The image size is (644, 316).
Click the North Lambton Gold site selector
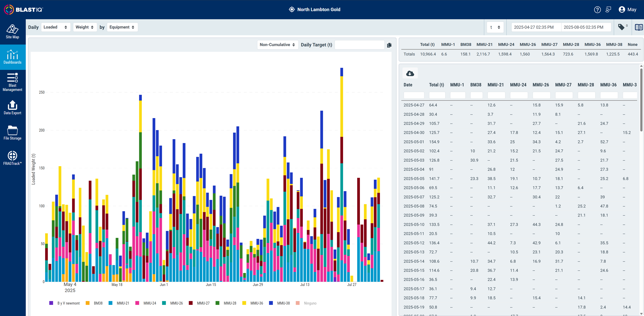tap(315, 9)
